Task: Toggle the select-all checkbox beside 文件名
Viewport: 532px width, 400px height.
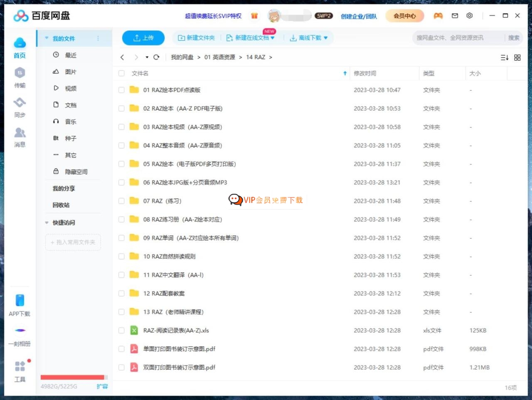Action: click(x=121, y=73)
